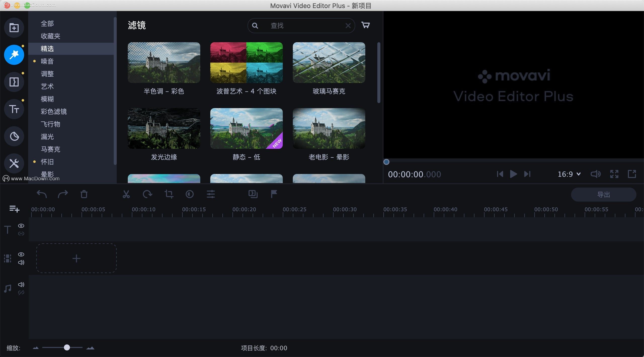This screenshot has height=357, width=644.
Task: Click the 查找 search input field
Action: [x=301, y=26]
